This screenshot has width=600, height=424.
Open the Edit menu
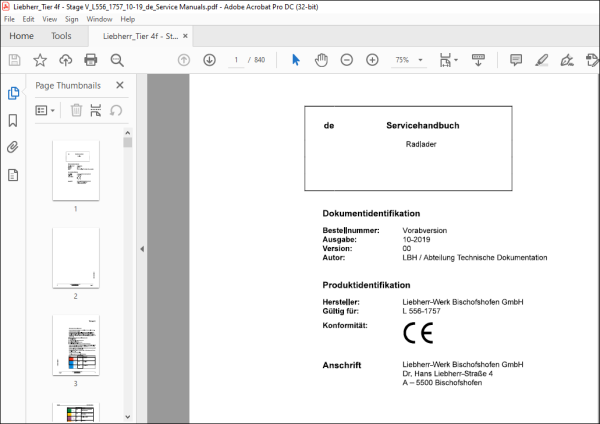(28, 19)
